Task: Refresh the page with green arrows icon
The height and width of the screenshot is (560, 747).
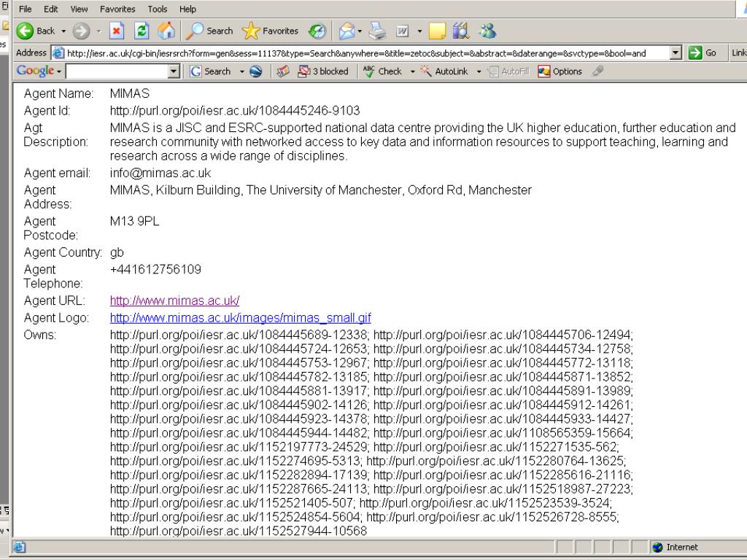Action: click(x=142, y=31)
